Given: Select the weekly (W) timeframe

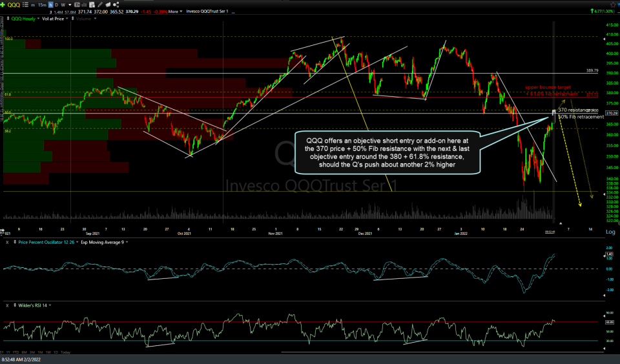Looking at the screenshot, I should 63,5.
